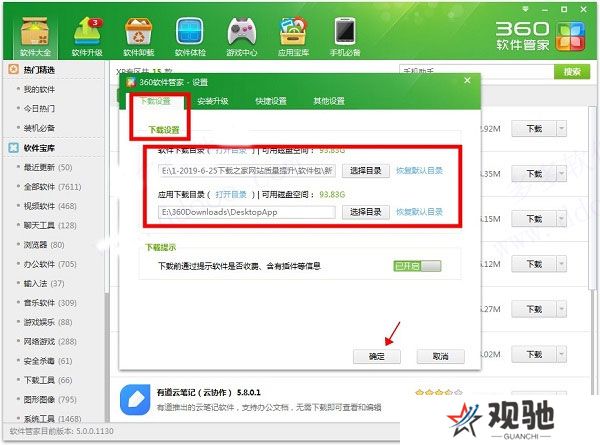Click 下载 button in the .35M row
Screen dimensions: 600x445
[x=534, y=174]
